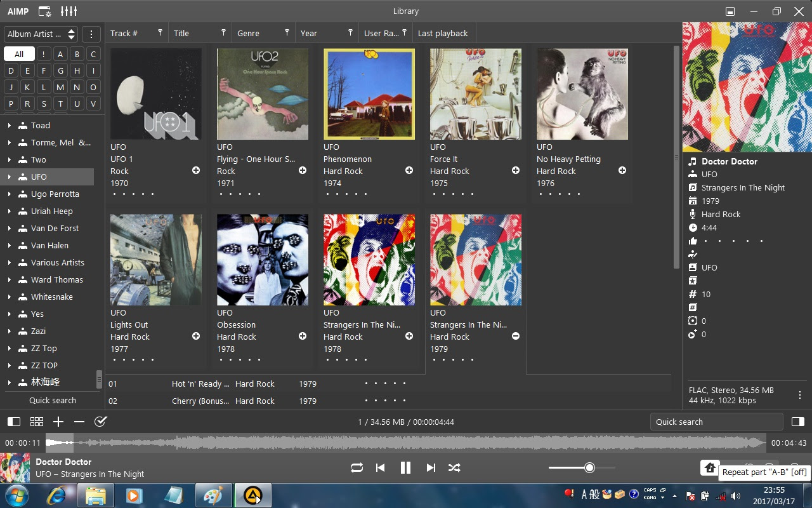Open the Album Artist grouping dropdown

click(41, 34)
